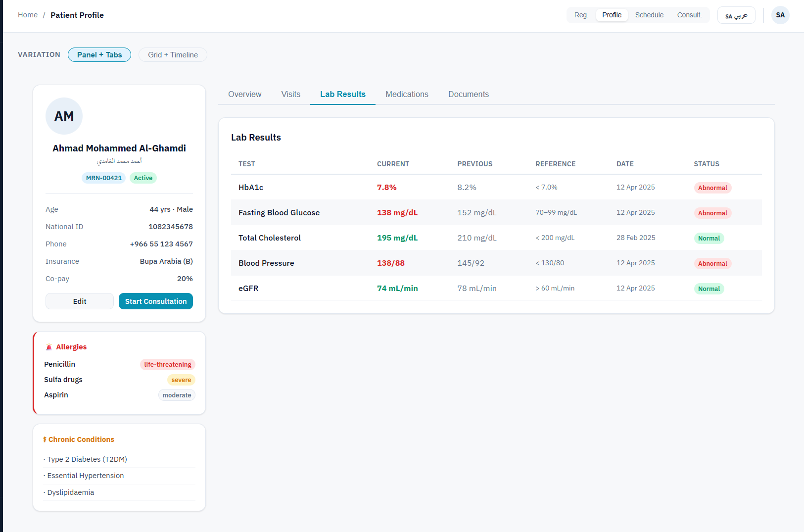The width and height of the screenshot is (804, 532).
Task: Click the Edit button
Action: 80,301
